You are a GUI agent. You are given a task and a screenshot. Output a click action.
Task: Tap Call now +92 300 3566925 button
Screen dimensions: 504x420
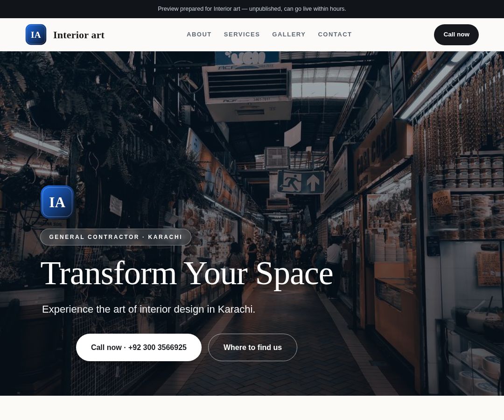[139, 347]
